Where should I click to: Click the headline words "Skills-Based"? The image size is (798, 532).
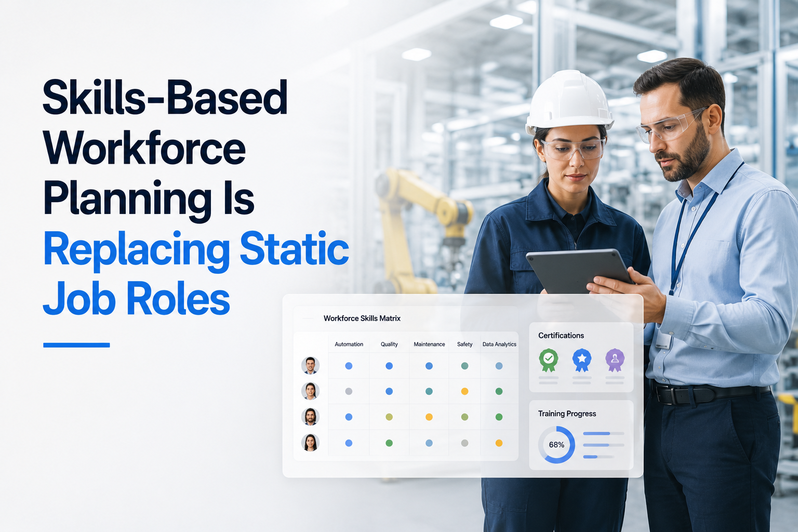coord(165,98)
